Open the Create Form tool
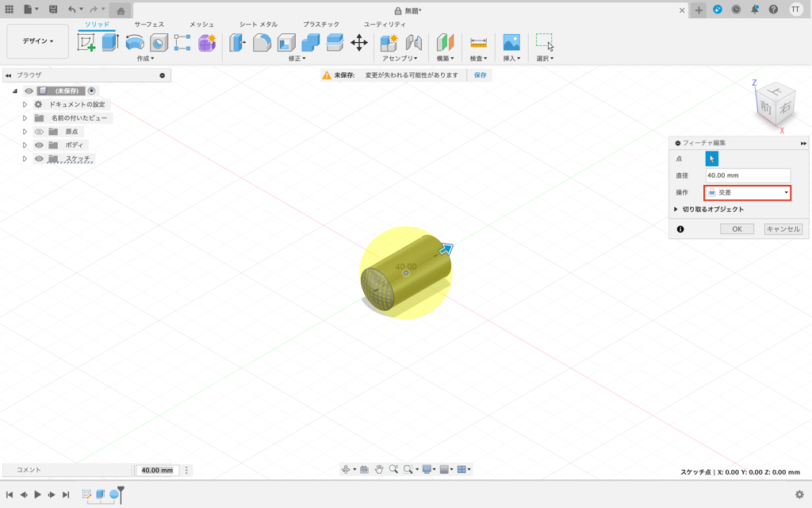This screenshot has width=812, height=508. (x=207, y=43)
